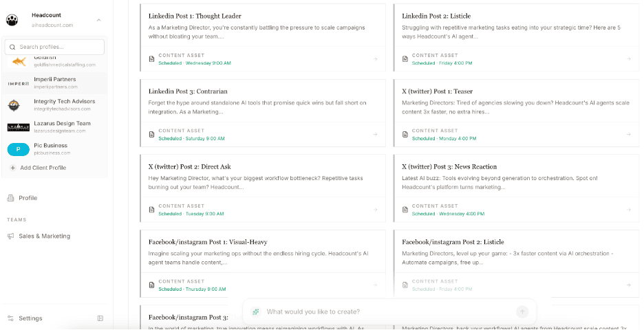Image resolution: width=644 pixels, height=330 pixels.
Task: Click document icon on Linkedin Post 2 card
Action: coord(405,59)
